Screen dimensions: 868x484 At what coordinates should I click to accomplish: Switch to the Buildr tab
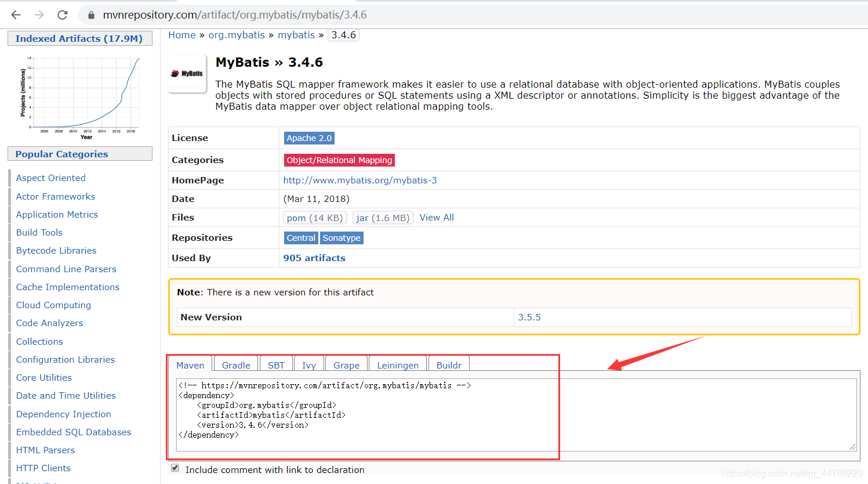pos(449,365)
